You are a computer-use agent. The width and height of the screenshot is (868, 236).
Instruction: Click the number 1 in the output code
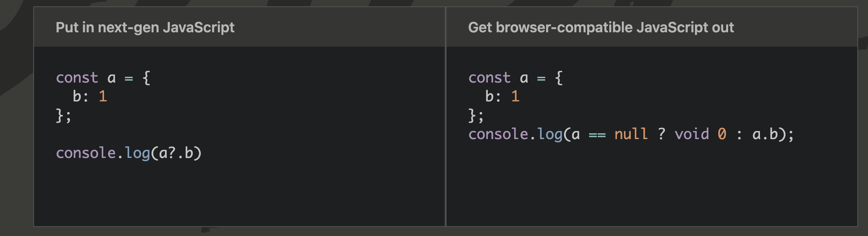pyautogui.click(x=515, y=96)
